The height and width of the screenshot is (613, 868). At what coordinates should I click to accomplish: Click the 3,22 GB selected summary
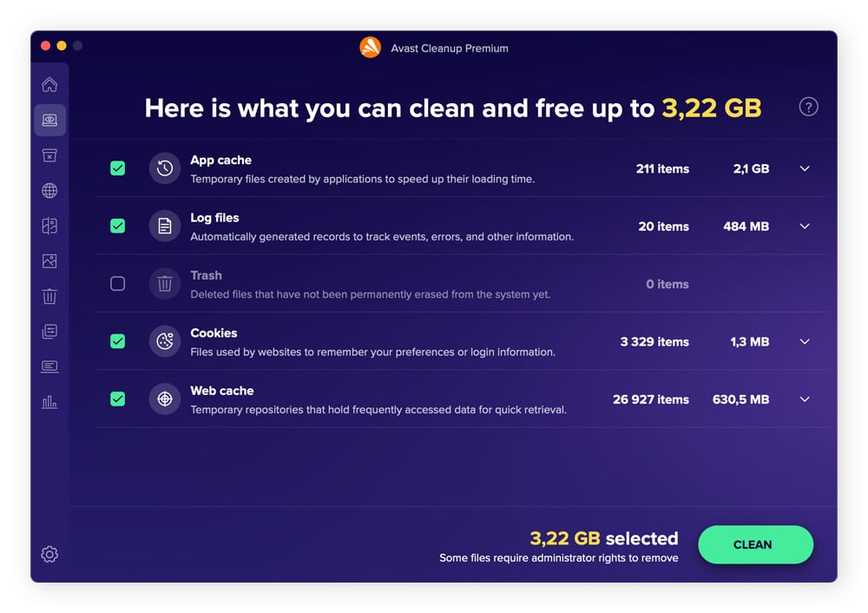[x=603, y=538]
